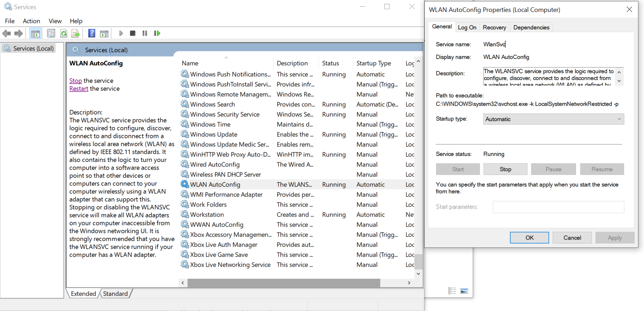The image size is (644, 311).
Task: Toggle the Show/Hide Action Pane icon
Action: (104, 33)
